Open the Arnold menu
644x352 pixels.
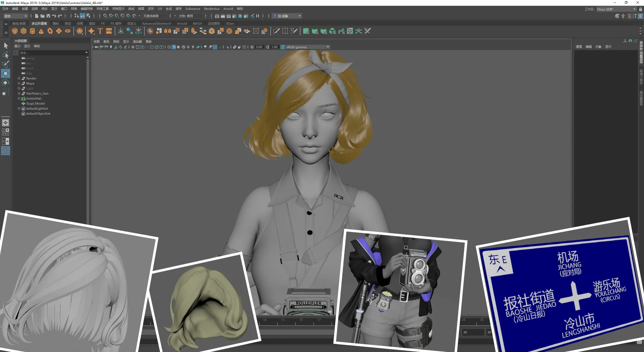point(228,9)
